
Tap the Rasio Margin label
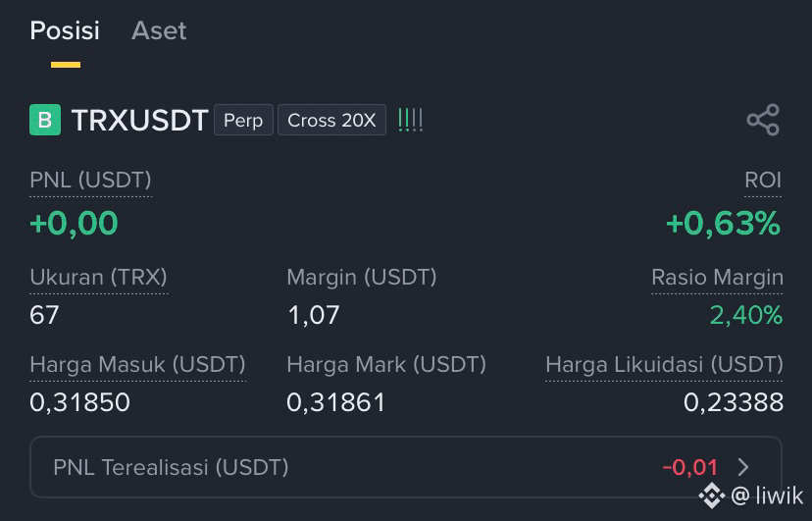click(717, 278)
